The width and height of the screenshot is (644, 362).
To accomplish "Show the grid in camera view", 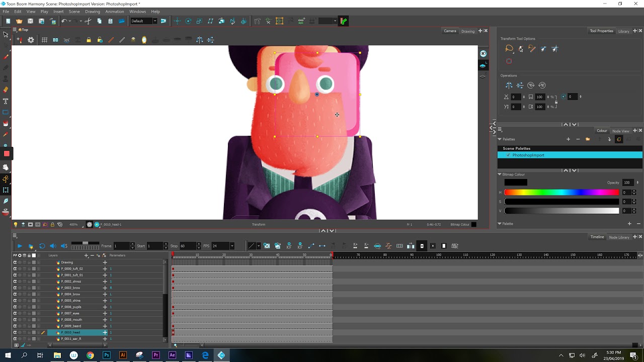I will tap(44, 40).
